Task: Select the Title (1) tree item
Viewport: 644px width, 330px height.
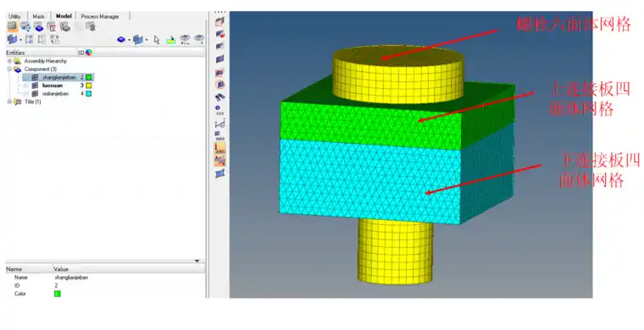Action: [x=33, y=102]
